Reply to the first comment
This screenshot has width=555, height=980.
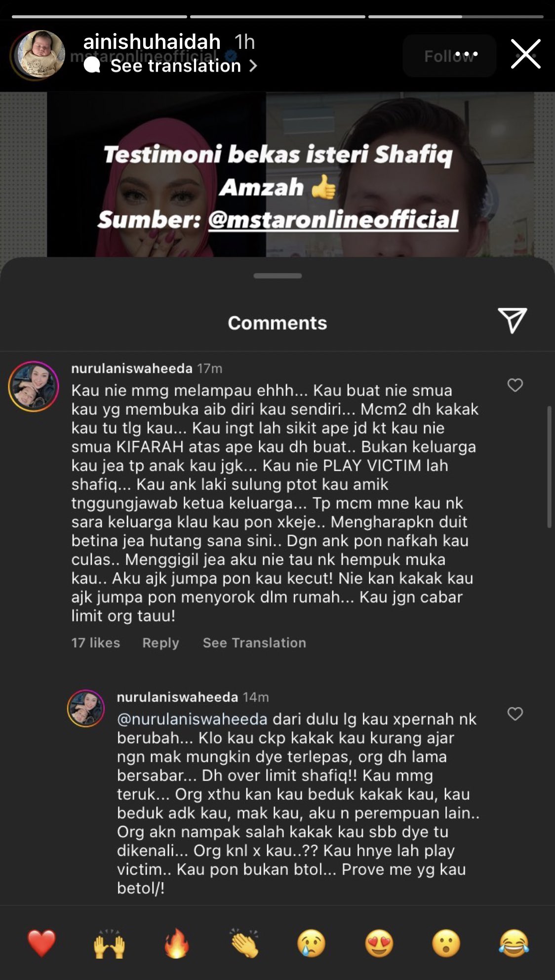point(160,643)
